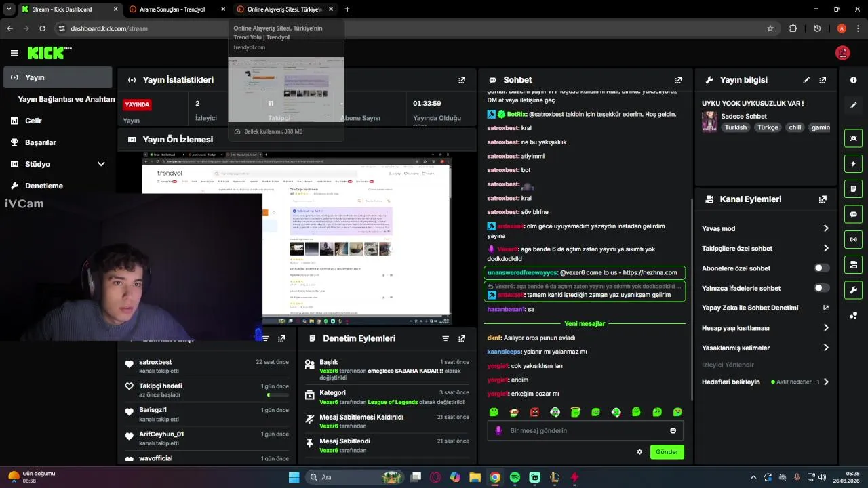Pop out the Sohbet chat panel
This screenshot has width=868, height=488.
click(679, 80)
